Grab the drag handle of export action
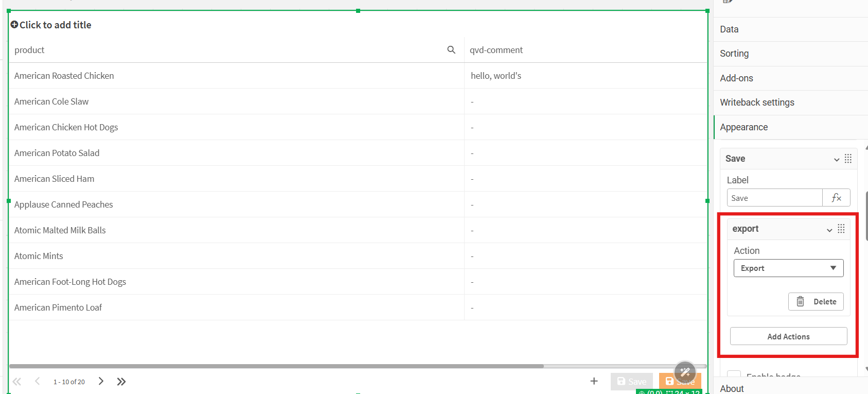This screenshot has height=394, width=868. coord(841,229)
